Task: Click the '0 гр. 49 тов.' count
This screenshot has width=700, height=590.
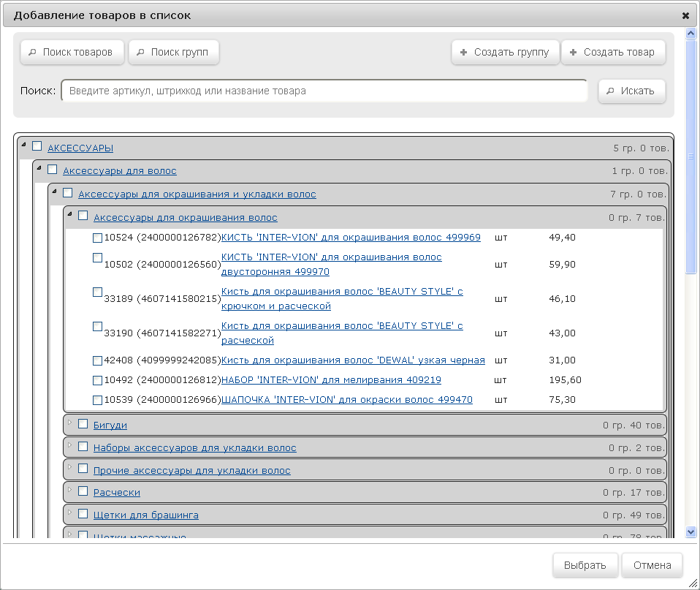Action: pyautogui.click(x=634, y=515)
